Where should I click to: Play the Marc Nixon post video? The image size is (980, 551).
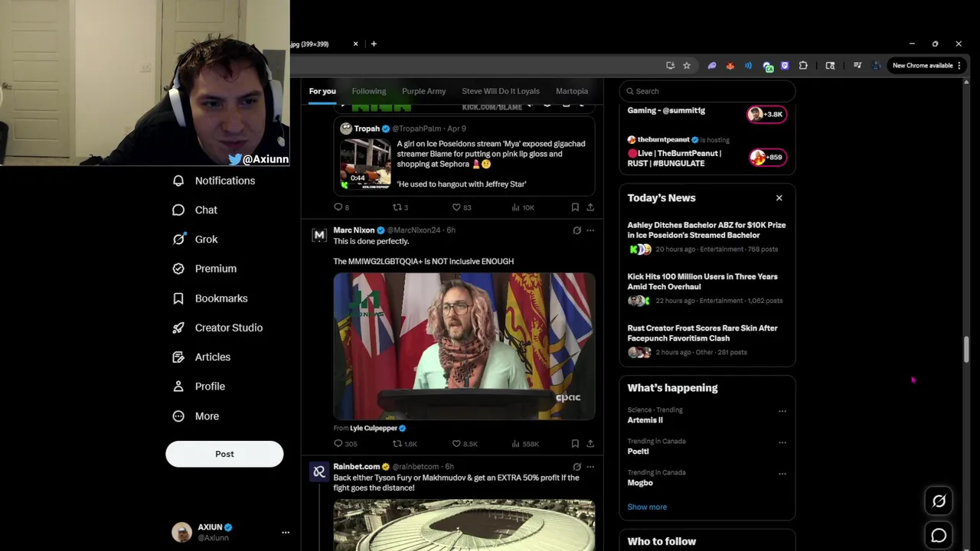click(464, 346)
